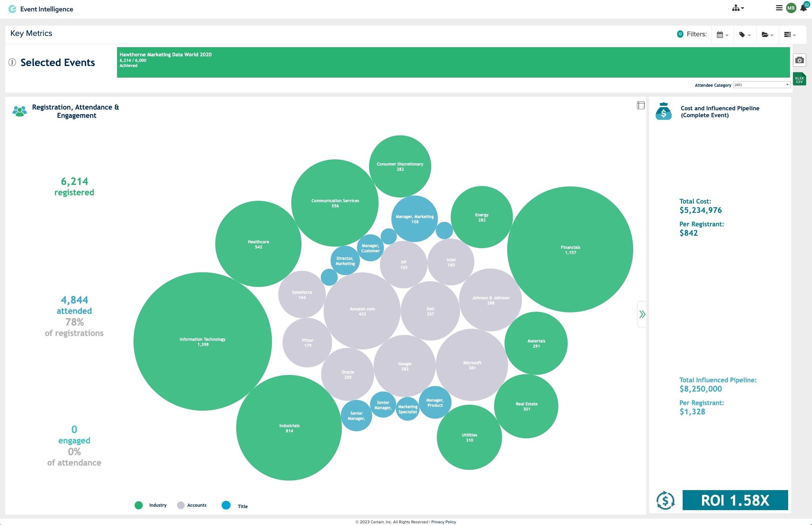
Task: Click the Materials 291 bubble
Action: (536, 343)
